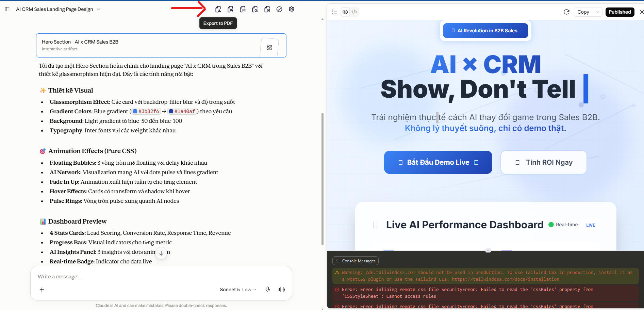Expand the Copy button dropdown arrow
The width and height of the screenshot is (644, 310).
pos(598,12)
